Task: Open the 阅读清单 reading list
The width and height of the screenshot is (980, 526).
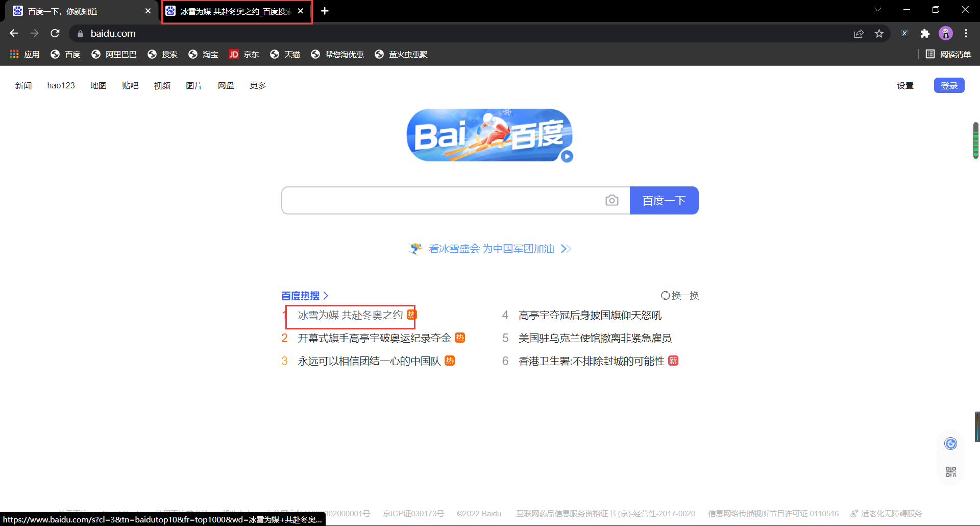Action: (948, 54)
